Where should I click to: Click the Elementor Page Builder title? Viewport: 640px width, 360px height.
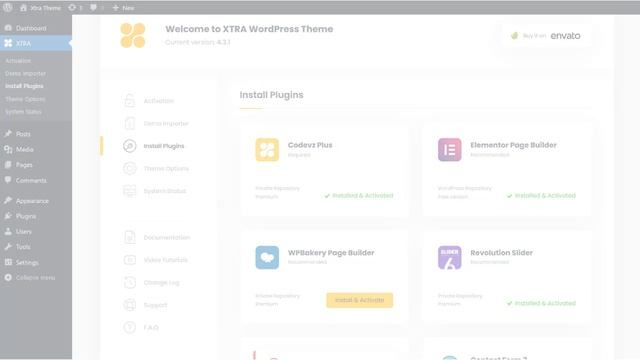[513, 145]
